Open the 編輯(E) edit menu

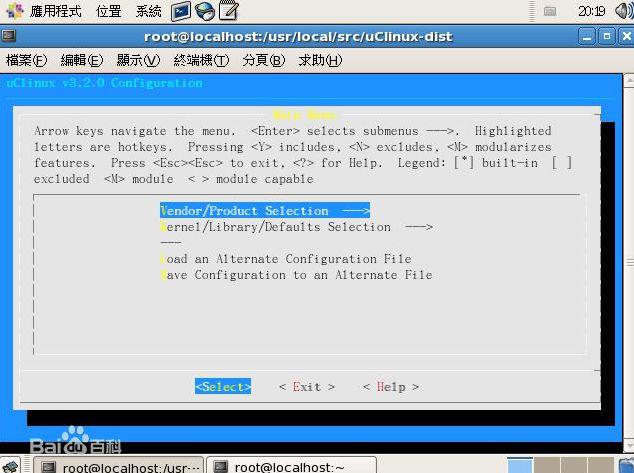[x=82, y=61]
